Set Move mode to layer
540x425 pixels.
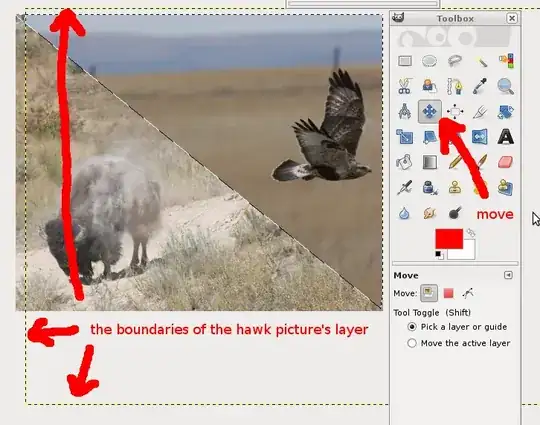429,293
